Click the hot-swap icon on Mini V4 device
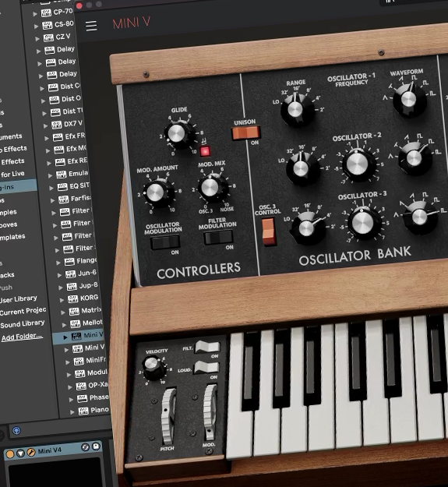 click(85, 447)
